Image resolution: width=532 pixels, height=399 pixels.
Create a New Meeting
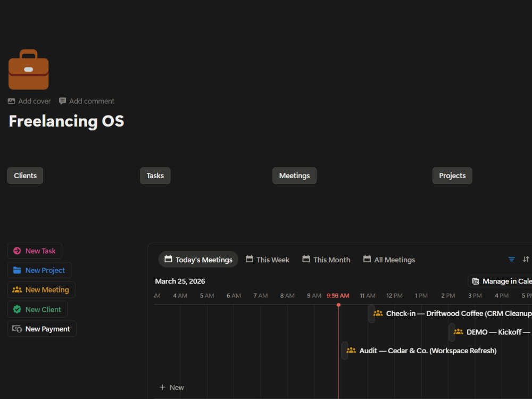pos(41,290)
